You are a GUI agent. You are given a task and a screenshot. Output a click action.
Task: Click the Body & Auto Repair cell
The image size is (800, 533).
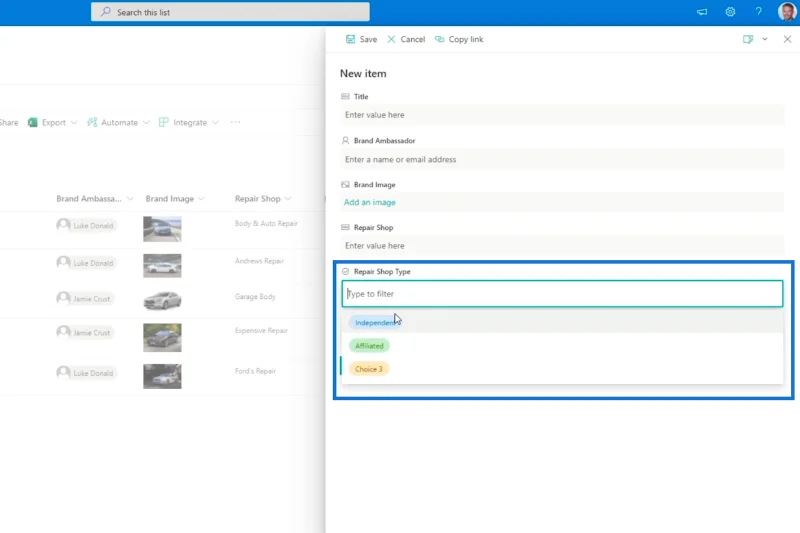point(266,223)
